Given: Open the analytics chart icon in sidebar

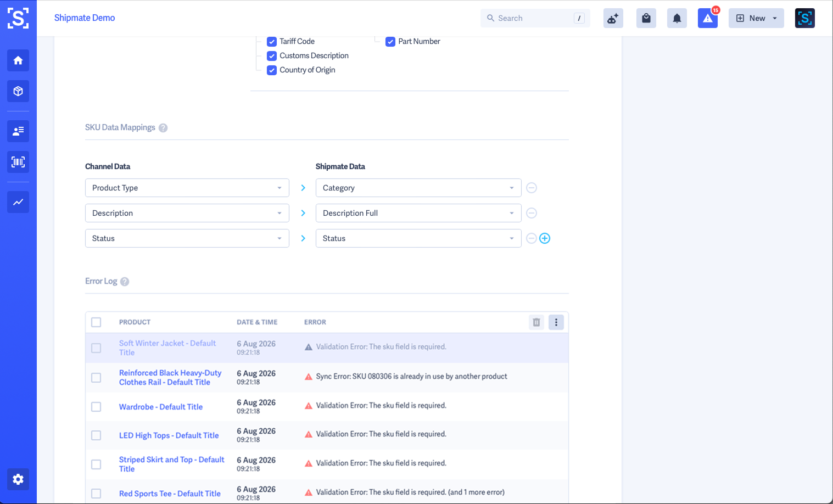Looking at the screenshot, I should [x=18, y=202].
